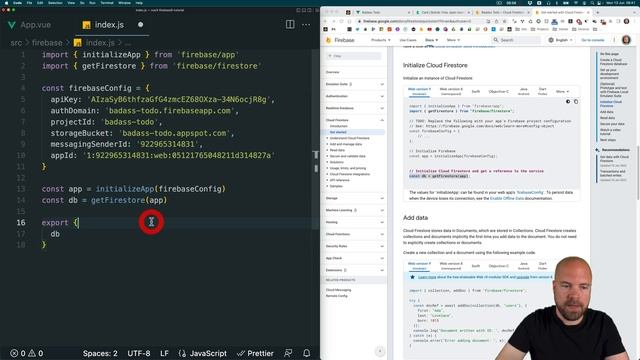Click the Go to console link
640x360 pixels.
tap(593, 40)
